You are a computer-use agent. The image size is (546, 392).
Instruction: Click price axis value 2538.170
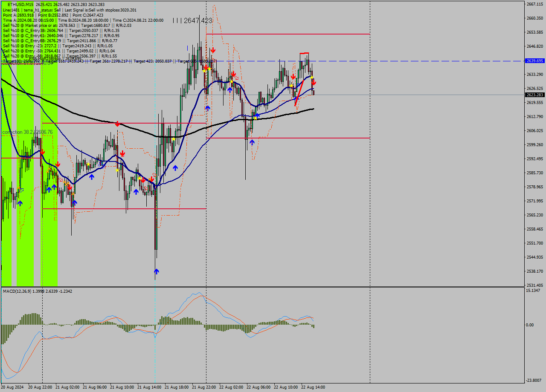534,271
